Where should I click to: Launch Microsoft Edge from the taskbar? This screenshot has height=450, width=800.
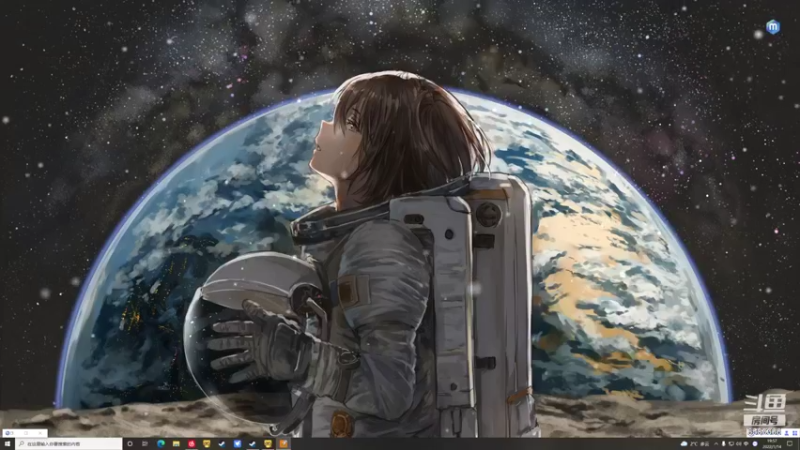161,444
